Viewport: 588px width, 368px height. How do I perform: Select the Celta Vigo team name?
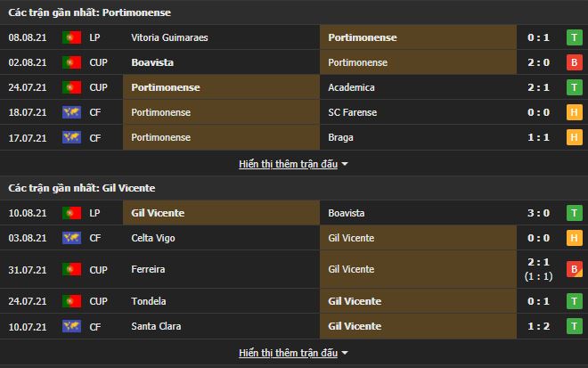(x=153, y=238)
